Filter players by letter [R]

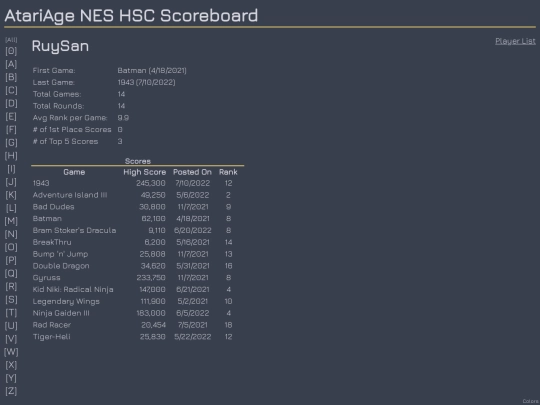[x=11, y=287]
